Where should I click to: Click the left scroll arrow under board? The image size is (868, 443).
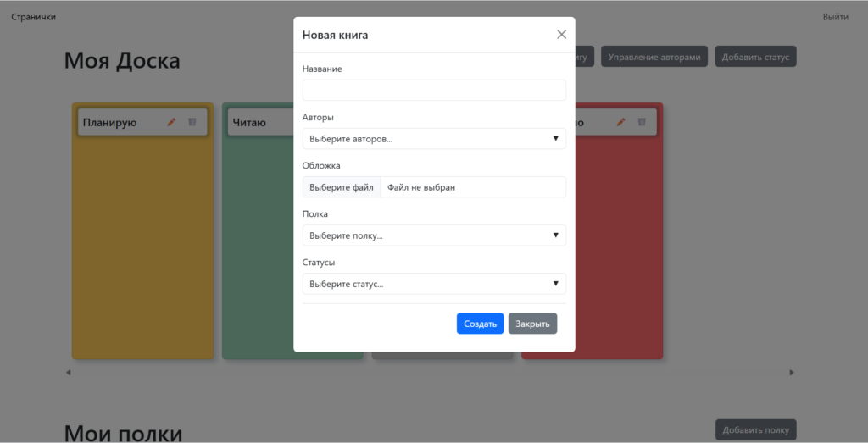(x=69, y=373)
